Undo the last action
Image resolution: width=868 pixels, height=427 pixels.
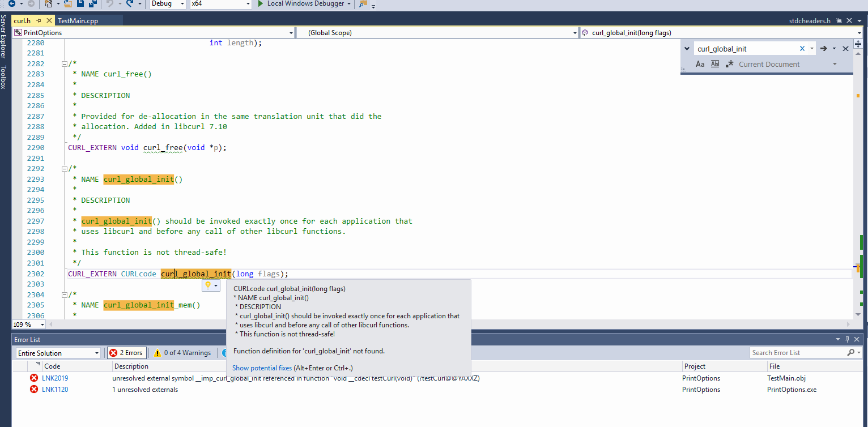coord(110,3)
